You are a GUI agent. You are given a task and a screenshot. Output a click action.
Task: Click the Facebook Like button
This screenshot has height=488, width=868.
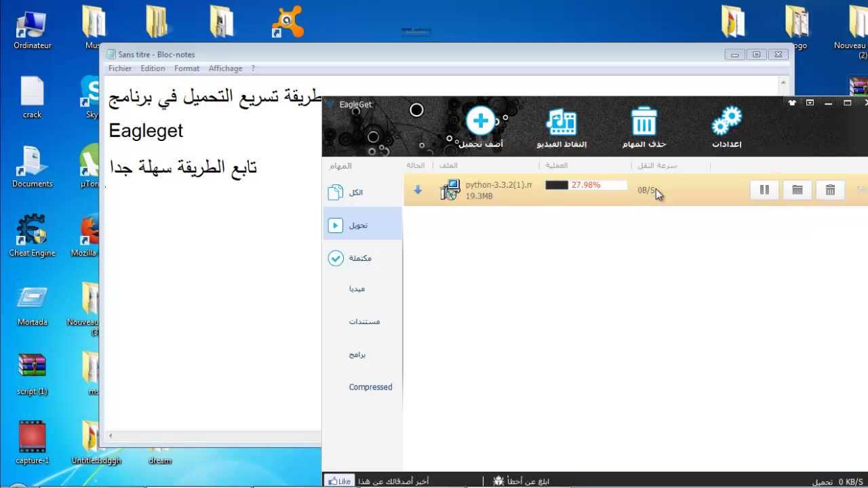[338, 481]
